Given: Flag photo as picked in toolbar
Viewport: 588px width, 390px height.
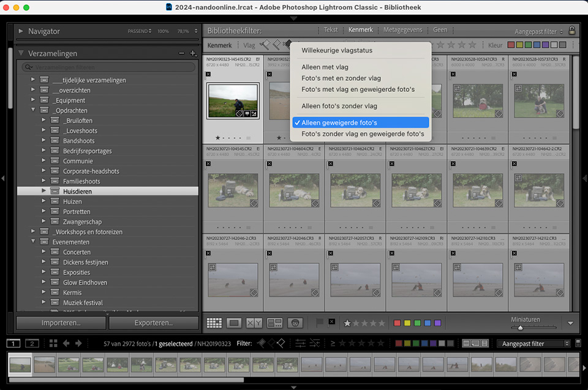Looking at the screenshot, I should [319, 323].
